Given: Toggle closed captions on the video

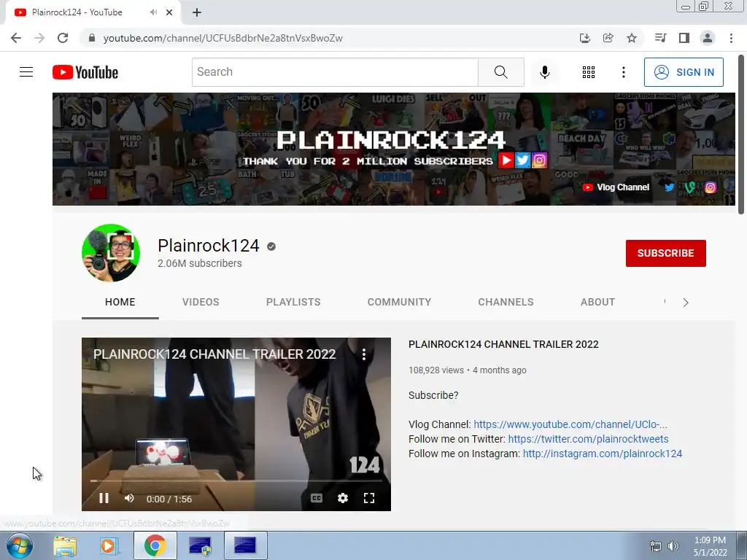Looking at the screenshot, I should point(317,498).
